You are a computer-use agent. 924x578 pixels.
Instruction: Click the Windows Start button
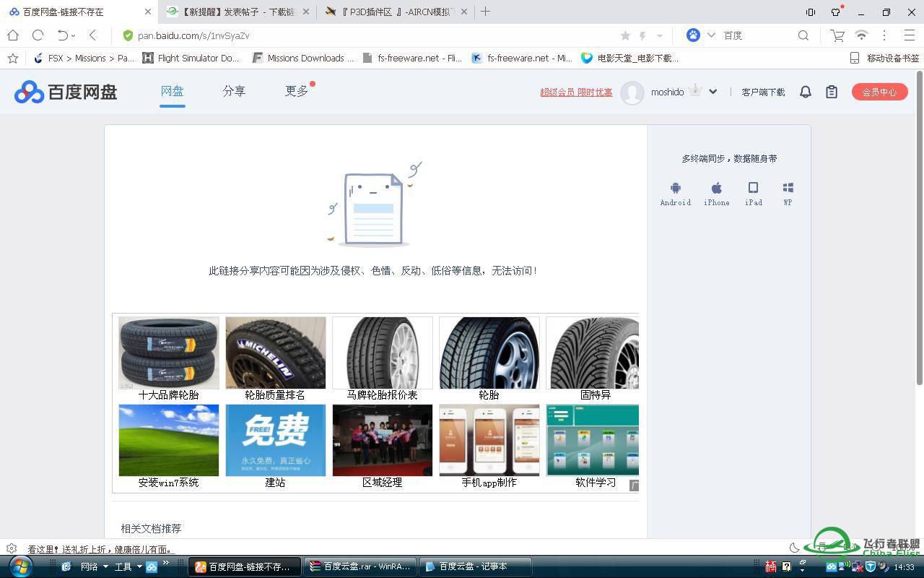coord(19,566)
